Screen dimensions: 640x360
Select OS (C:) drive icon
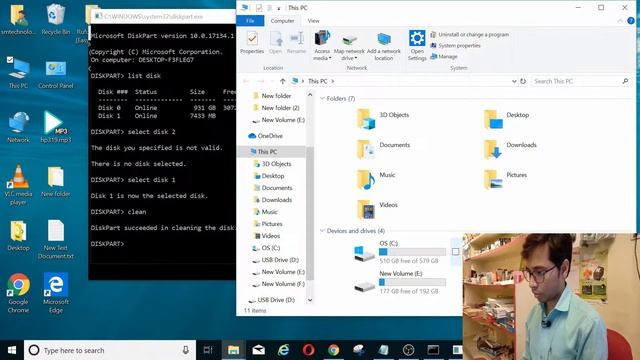(x=364, y=253)
